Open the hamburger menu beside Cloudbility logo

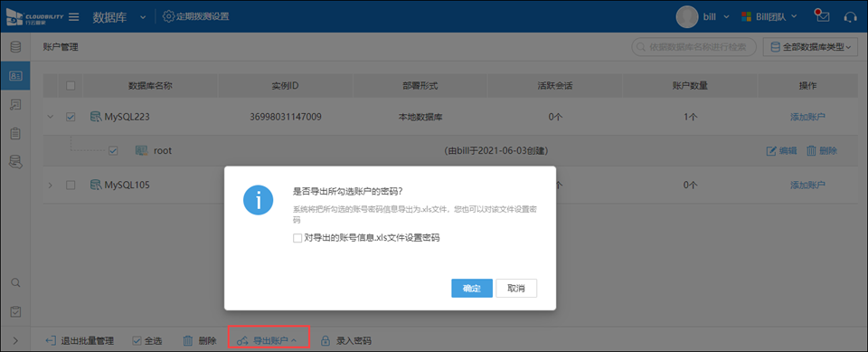(x=73, y=16)
